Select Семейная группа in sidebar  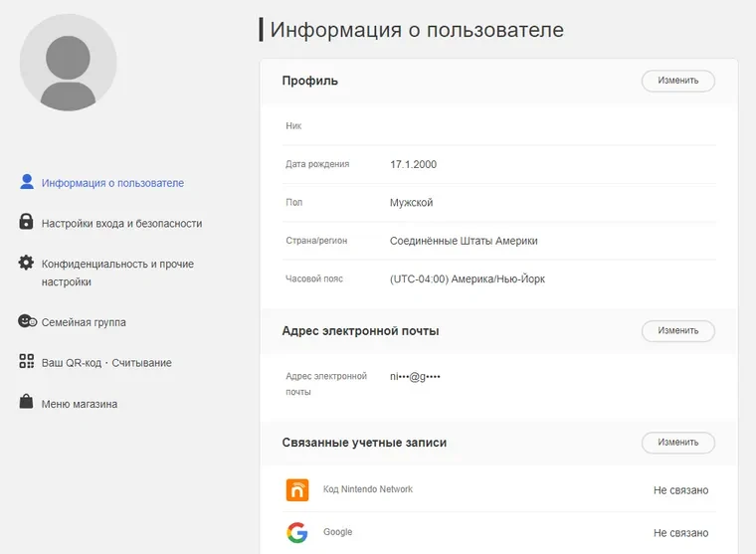pos(84,323)
